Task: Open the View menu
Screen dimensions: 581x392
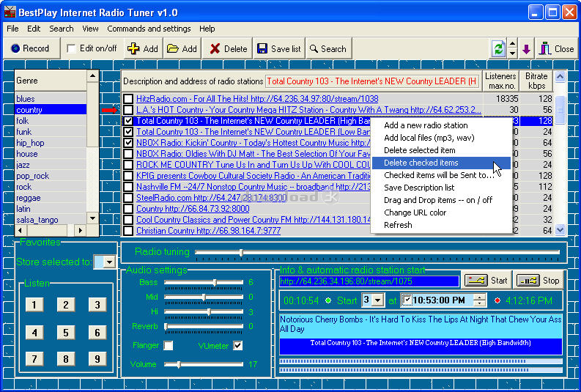Action: [90, 29]
